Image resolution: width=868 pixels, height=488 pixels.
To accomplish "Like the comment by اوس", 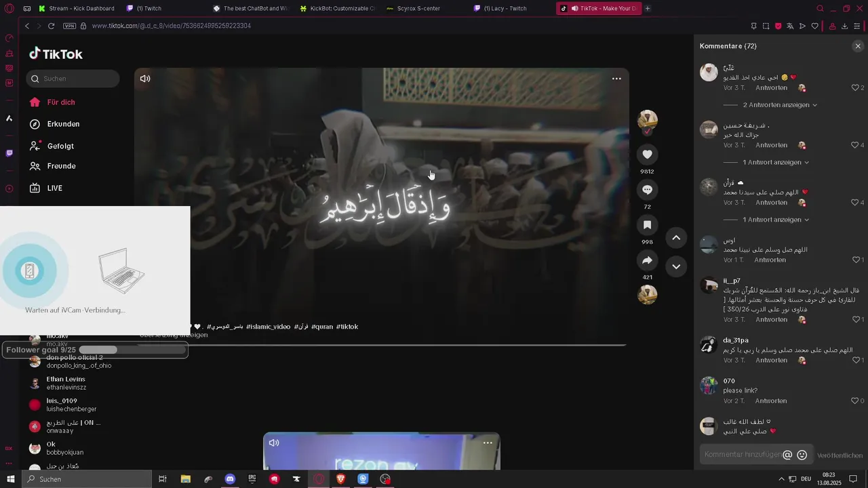I will point(856,260).
